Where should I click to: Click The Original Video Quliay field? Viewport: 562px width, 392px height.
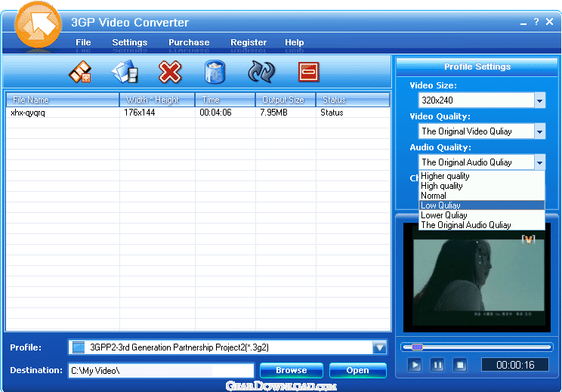[x=476, y=131]
